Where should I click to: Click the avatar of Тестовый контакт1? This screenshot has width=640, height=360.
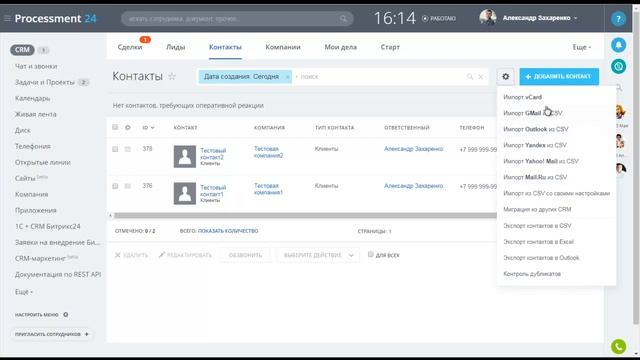(184, 193)
